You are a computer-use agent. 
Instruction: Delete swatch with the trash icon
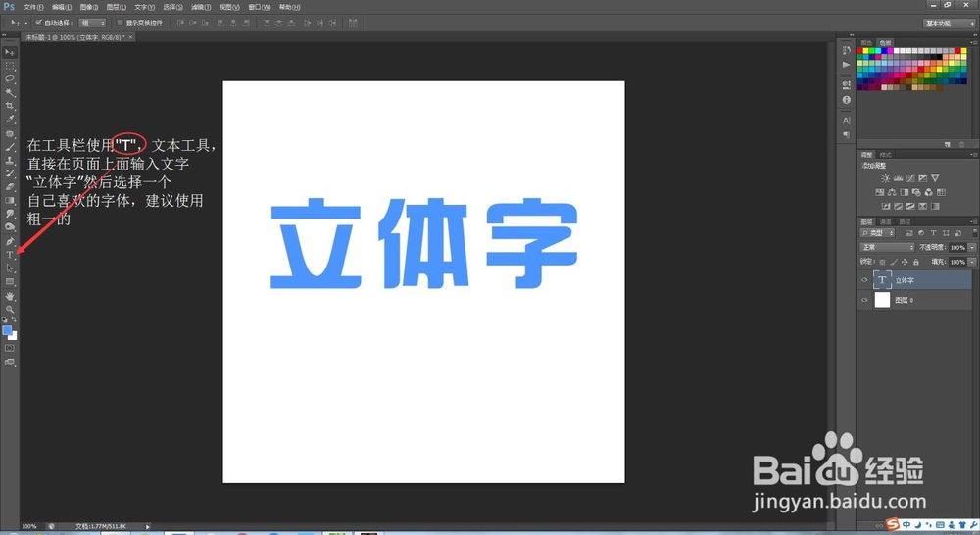[962, 144]
